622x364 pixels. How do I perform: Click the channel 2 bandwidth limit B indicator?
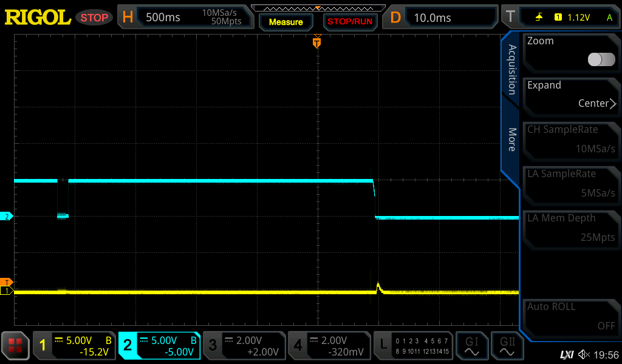(194, 340)
